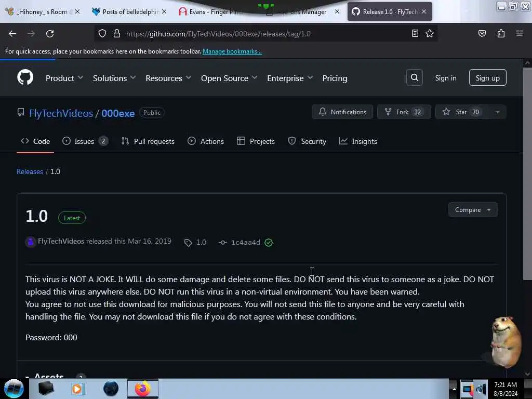Open the Firefox hamburger menu

(519, 33)
